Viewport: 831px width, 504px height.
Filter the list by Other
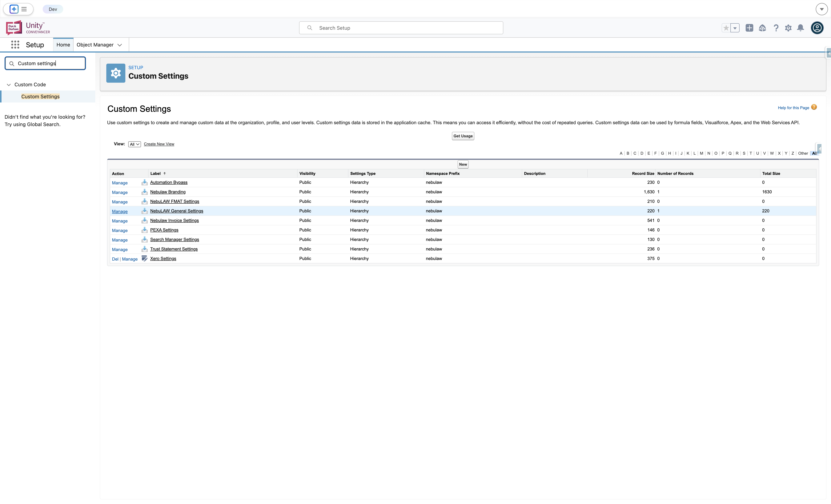coord(803,153)
